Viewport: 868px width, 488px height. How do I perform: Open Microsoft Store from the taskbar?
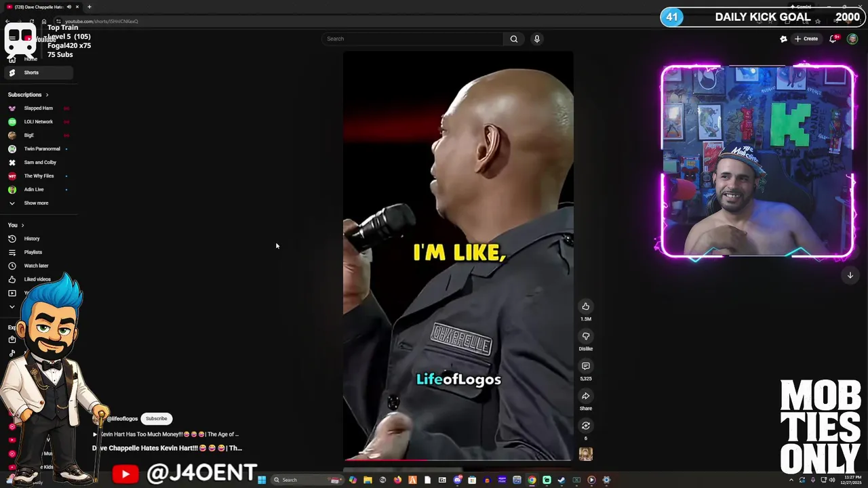click(472, 480)
